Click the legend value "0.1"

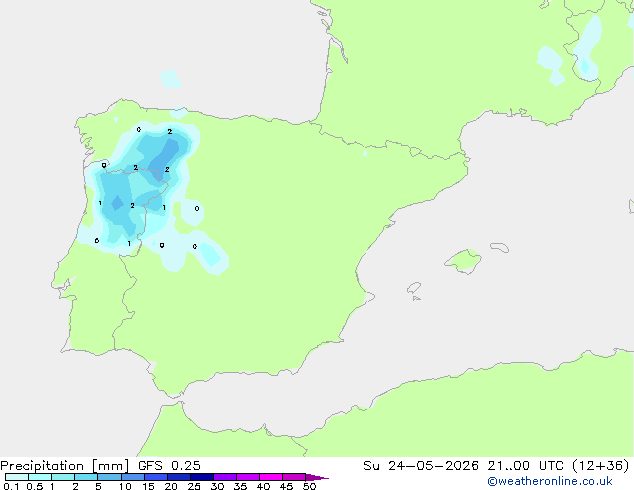[x=11, y=486]
